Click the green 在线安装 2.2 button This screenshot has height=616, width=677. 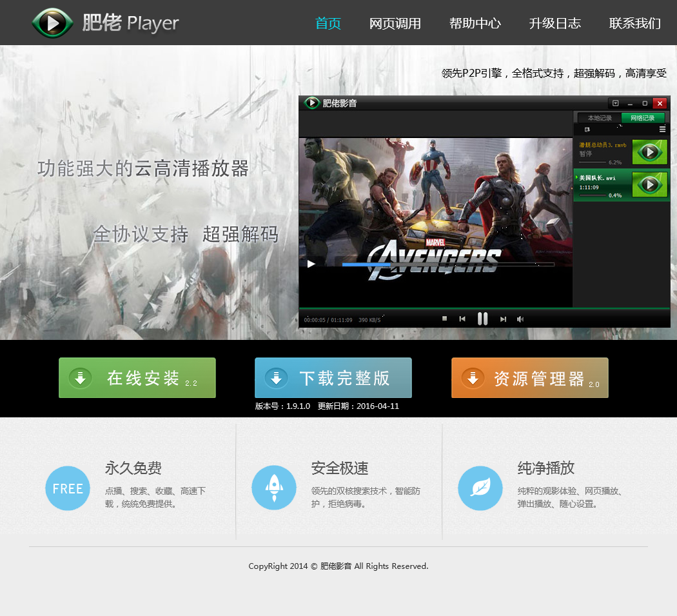(x=137, y=377)
